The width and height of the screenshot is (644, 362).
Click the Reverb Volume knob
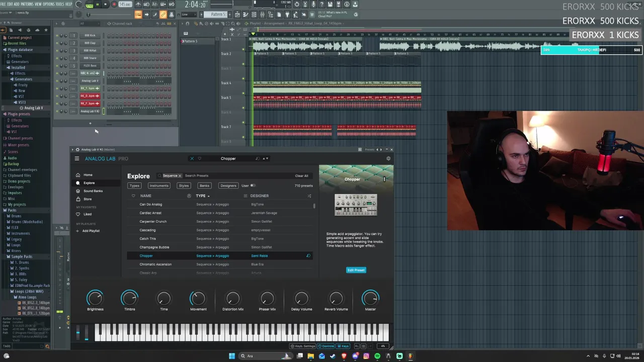[x=336, y=298]
